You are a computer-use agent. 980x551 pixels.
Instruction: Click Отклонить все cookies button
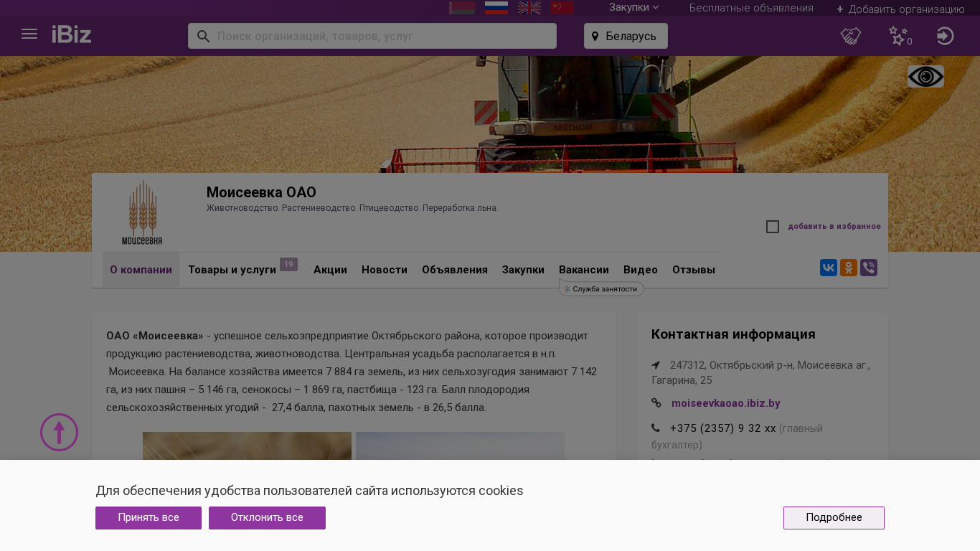pos(267,518)
